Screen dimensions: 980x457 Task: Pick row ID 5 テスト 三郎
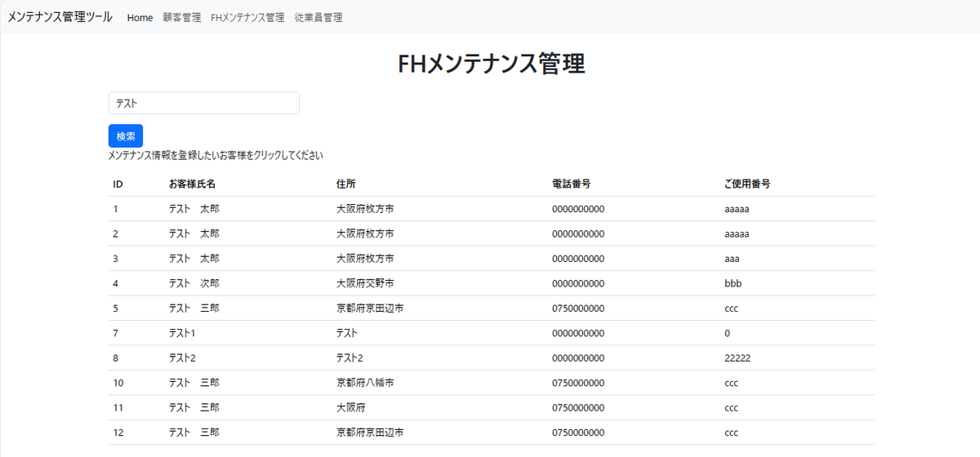492,308
